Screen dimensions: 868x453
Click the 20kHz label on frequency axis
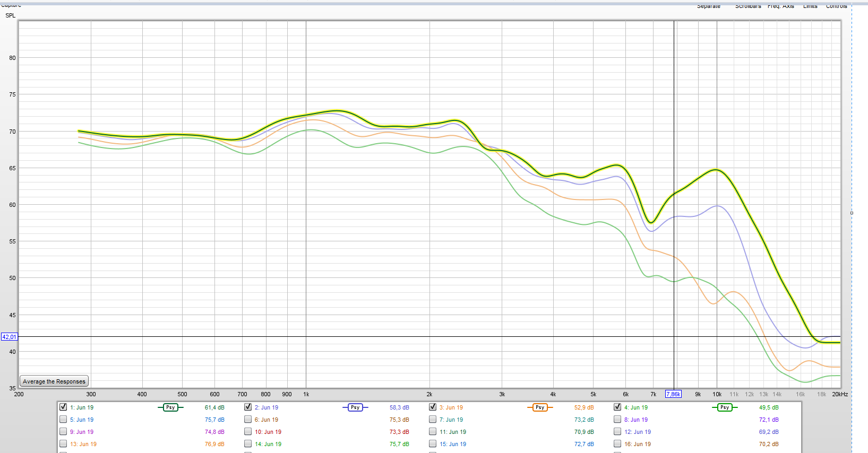click(x=840, y=394)
